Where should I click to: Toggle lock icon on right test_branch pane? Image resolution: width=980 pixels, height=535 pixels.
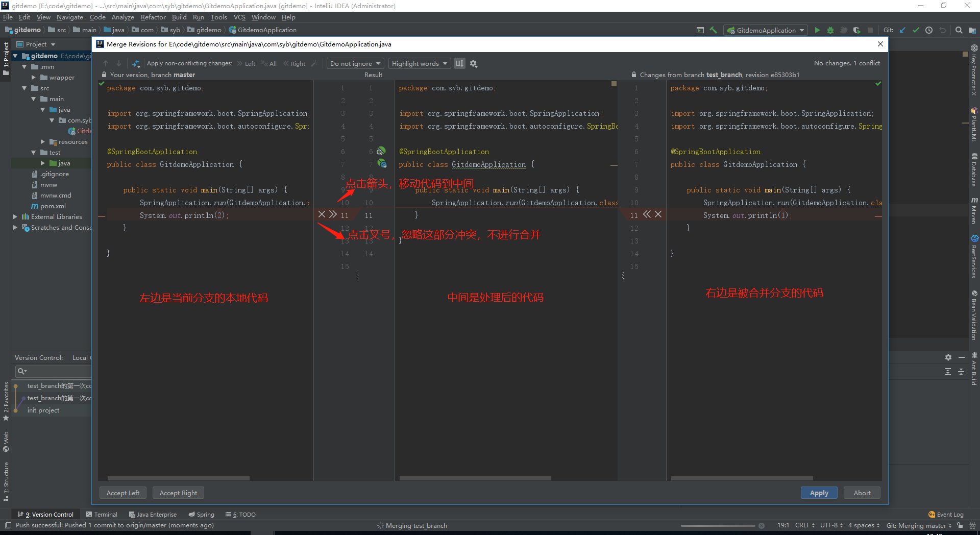tap(634, 75)
